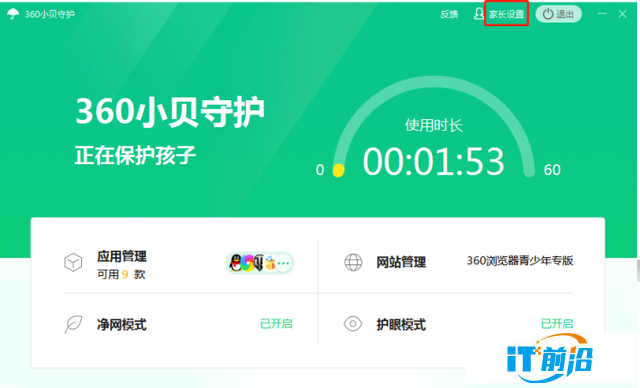
Task: Toggle 净网模式 已开启 status
Action: (x=276, y=324)
